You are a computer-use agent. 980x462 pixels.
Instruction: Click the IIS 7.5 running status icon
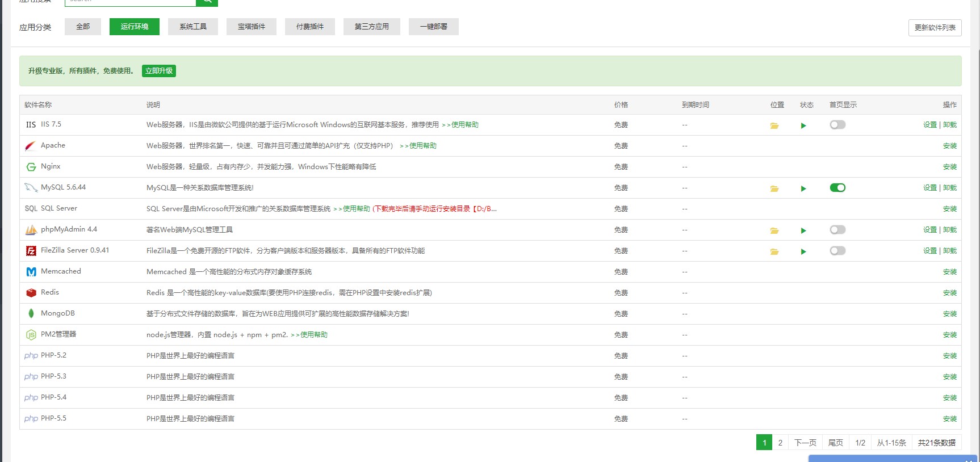tap(803, 125)
